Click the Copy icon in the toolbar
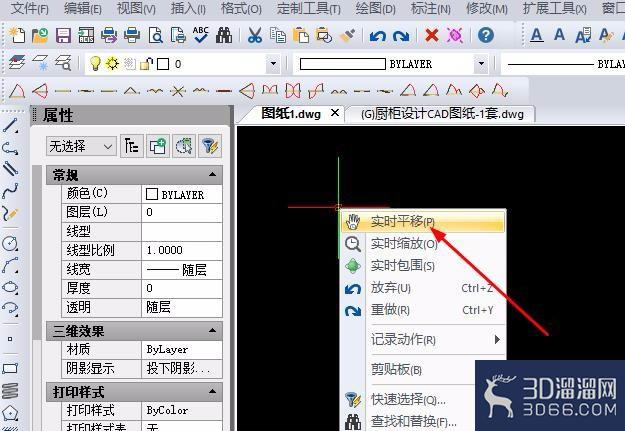 (x=278, y=35)
